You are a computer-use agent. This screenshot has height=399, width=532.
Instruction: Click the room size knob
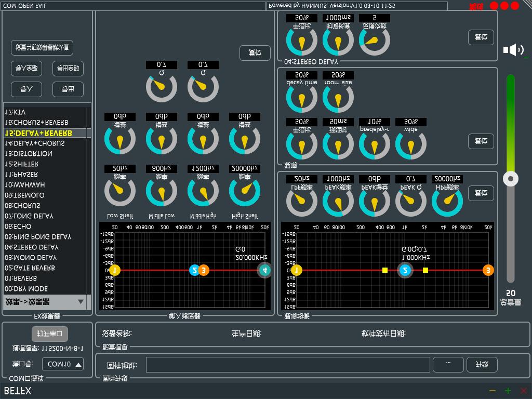(338, 97)
